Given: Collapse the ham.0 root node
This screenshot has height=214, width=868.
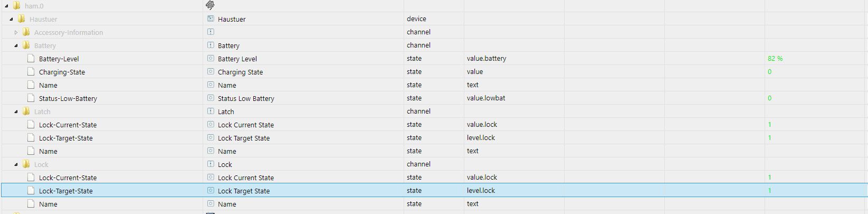Looking at the screenshot, I should (x=6, y=6).
